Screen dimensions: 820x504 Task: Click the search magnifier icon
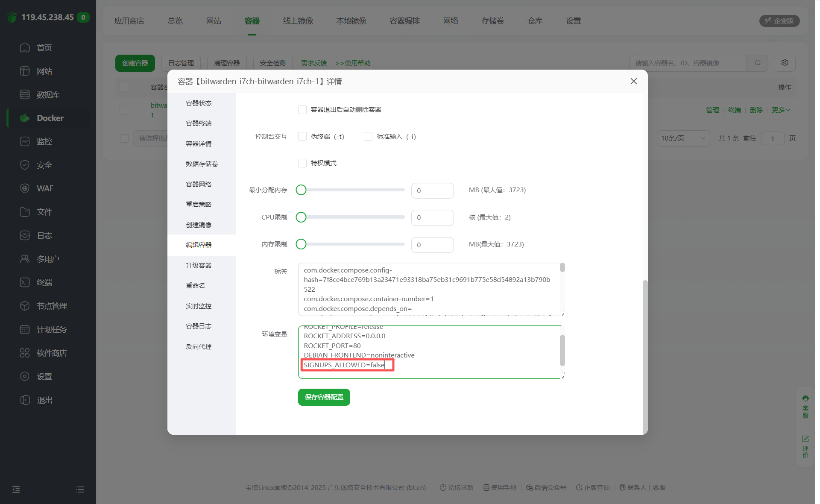(x=758, y=63)
